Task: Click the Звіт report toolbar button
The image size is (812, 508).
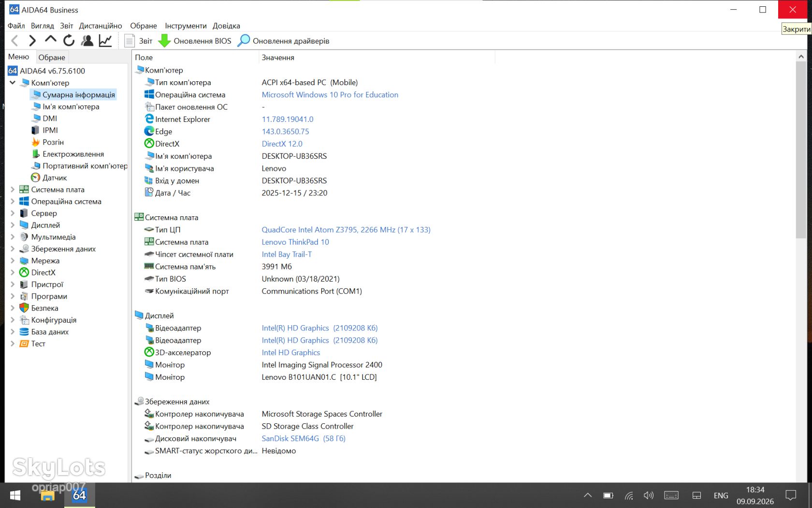Action: click(138, 41)
